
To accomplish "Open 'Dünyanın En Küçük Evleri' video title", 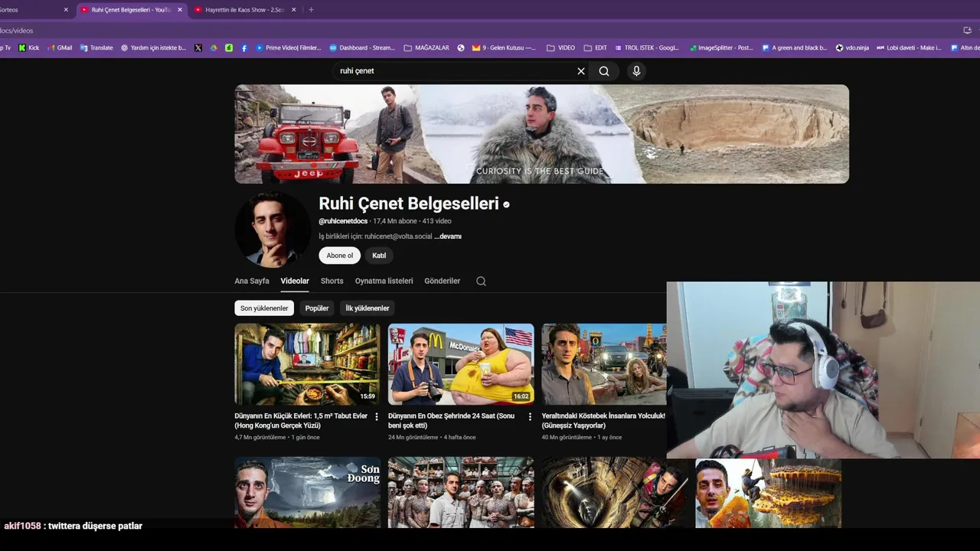I will point(302,421).
